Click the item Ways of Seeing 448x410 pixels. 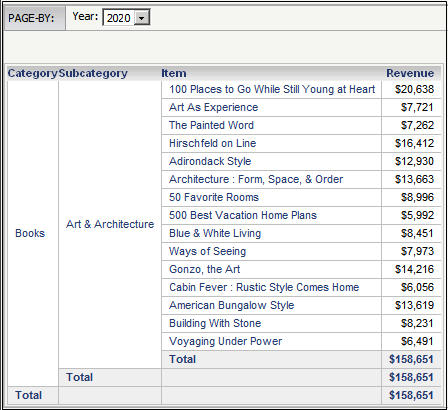tap(207, 251)
